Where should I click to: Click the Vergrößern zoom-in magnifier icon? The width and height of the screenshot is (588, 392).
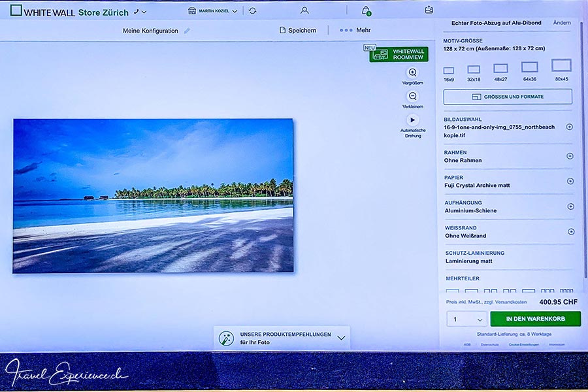point(412,73)
